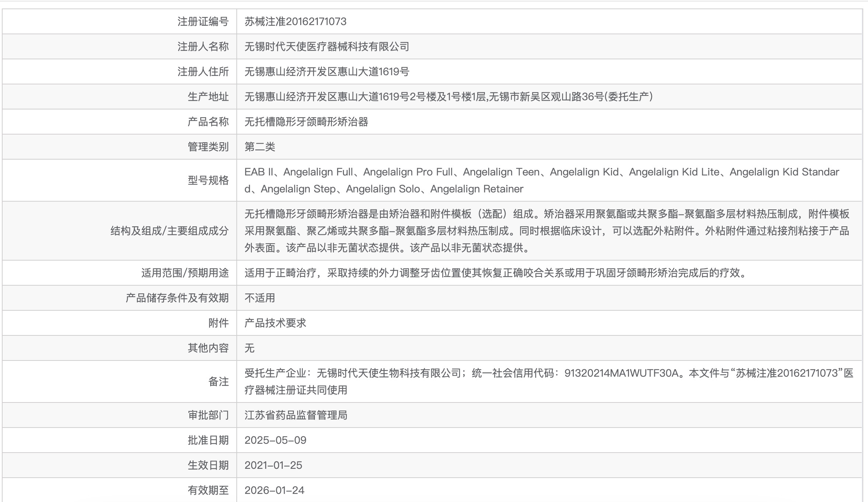
Task: Click the 生产地址 production address text
Action: pos(448,97)
